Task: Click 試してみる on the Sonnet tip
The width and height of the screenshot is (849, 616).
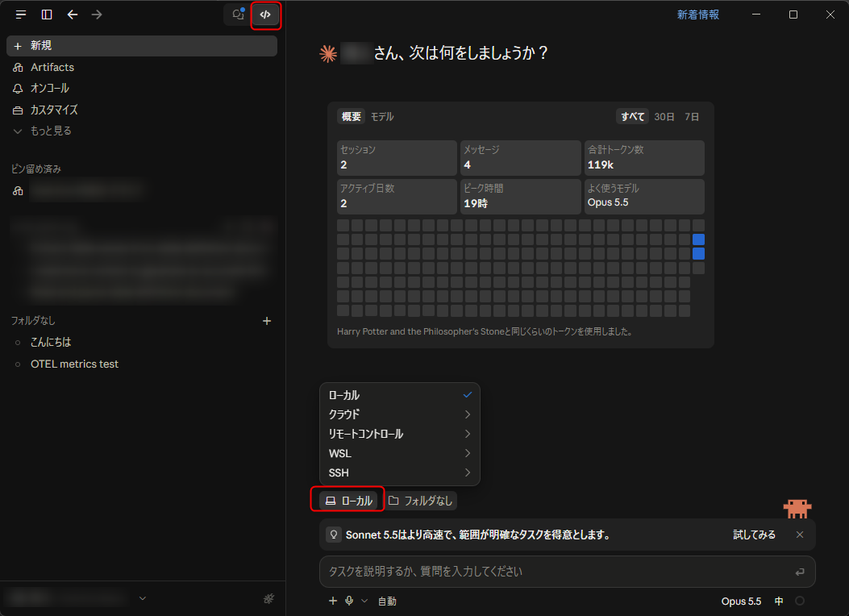Action: 754,535
